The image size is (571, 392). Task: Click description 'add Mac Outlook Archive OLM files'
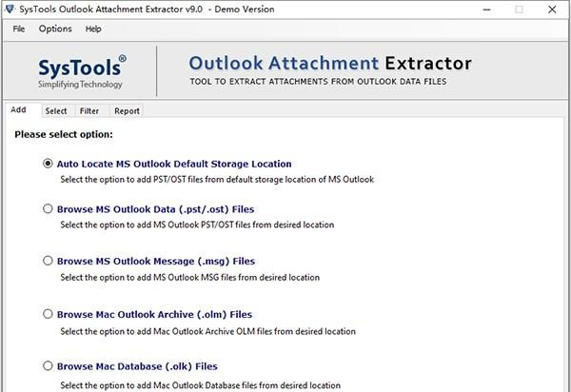pyautogui.click(x=207, y=331)
